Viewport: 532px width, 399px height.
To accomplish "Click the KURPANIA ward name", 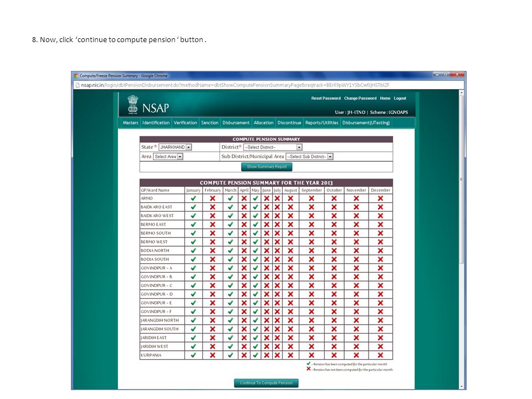I will point(151,355).
